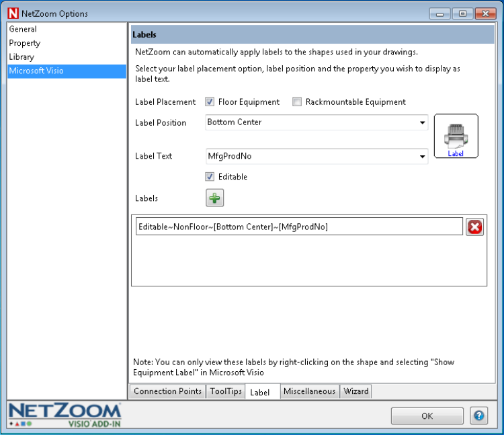
Task: Click the blue 'Label' text under printer image
Action: coord(456,154)
